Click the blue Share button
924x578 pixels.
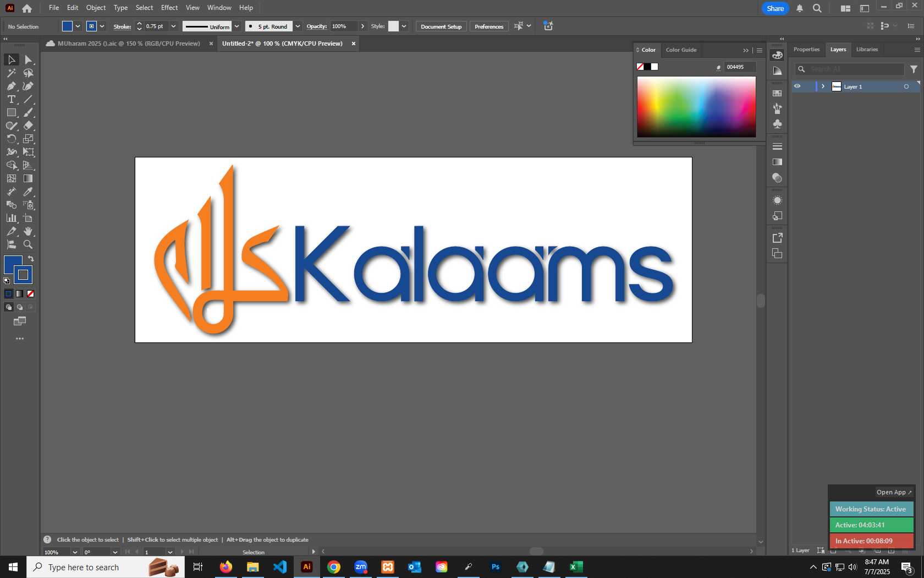tap(776, 8)
